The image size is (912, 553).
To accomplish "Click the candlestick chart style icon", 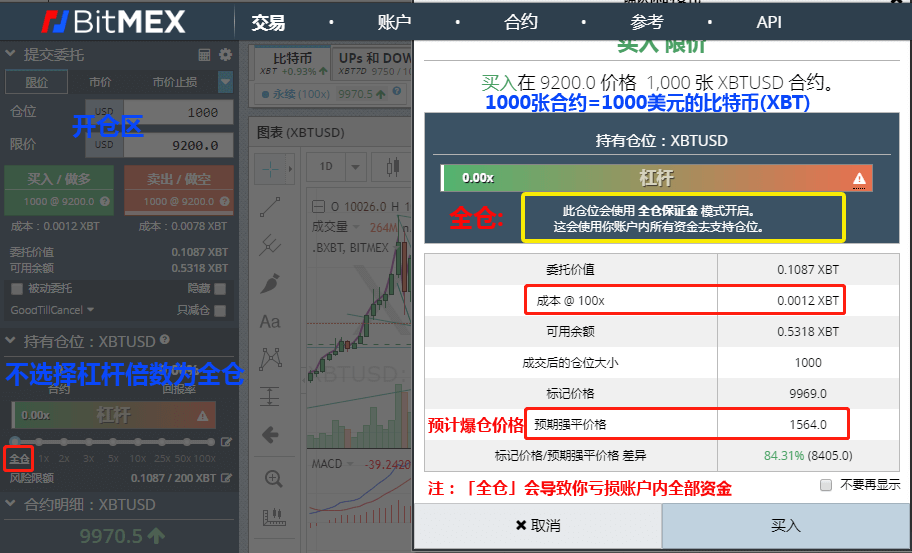I will click(x=393, y=167).
